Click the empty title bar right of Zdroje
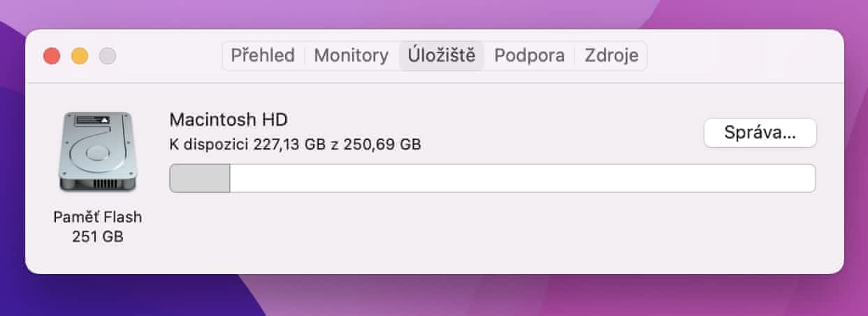The image size is (868, 316). (x=741, y=56)
